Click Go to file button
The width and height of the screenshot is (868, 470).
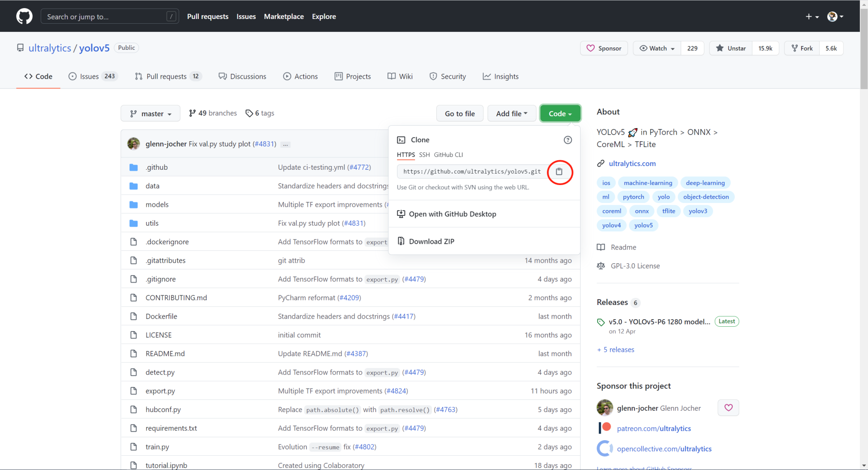tap(460, 114)
